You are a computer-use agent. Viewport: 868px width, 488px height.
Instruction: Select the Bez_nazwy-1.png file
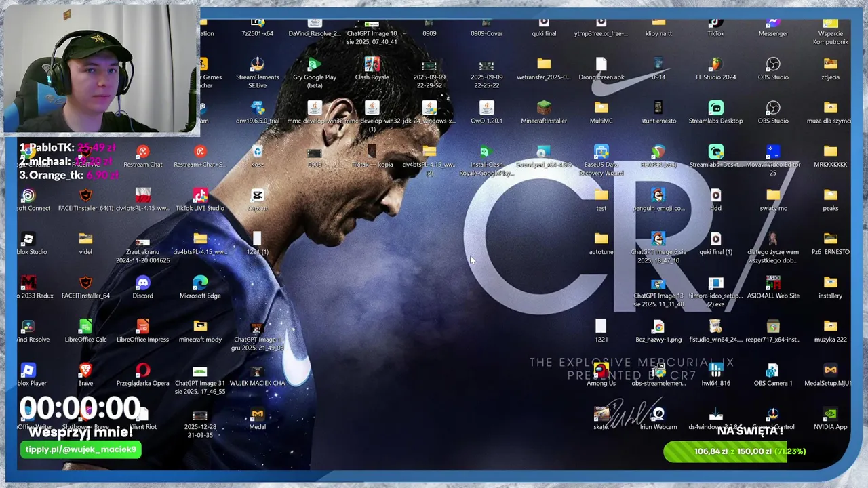pyautogui.click(x=658, y=331)
